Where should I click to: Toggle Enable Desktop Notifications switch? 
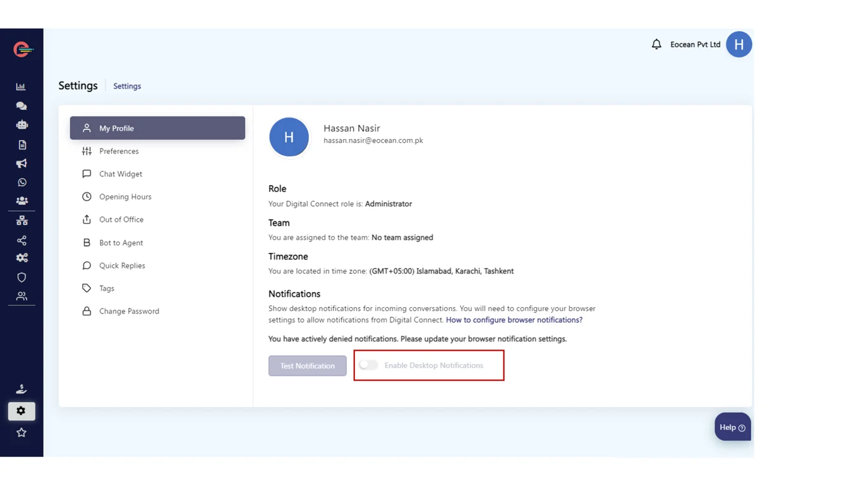point(368,365)
